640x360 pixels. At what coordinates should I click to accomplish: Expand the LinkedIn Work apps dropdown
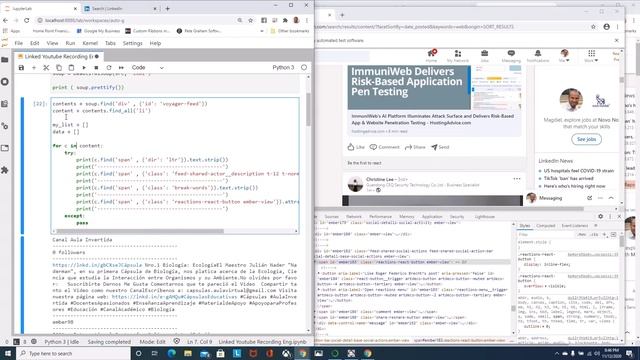coord(591,56)
